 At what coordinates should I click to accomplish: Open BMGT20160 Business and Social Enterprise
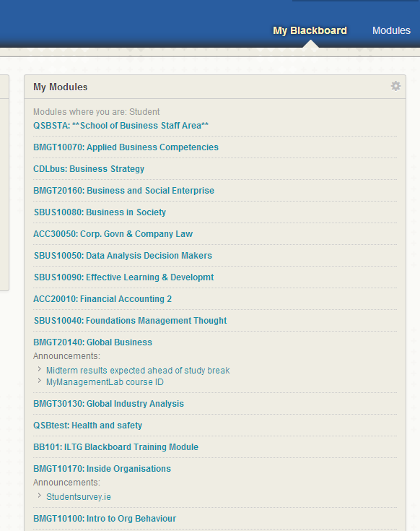point(124,191)
